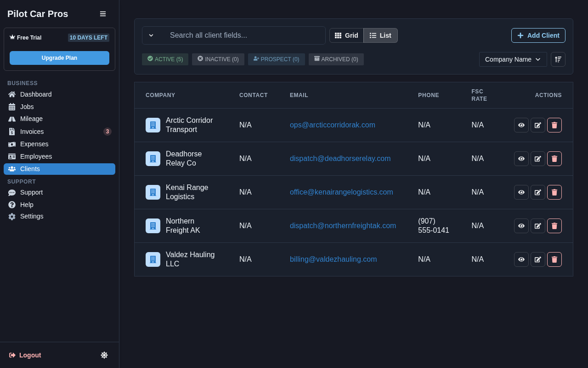The image size is (588, 368).
Task: Edit the Valdez Hauling LLC client
Action: click(x=538, y=259)
